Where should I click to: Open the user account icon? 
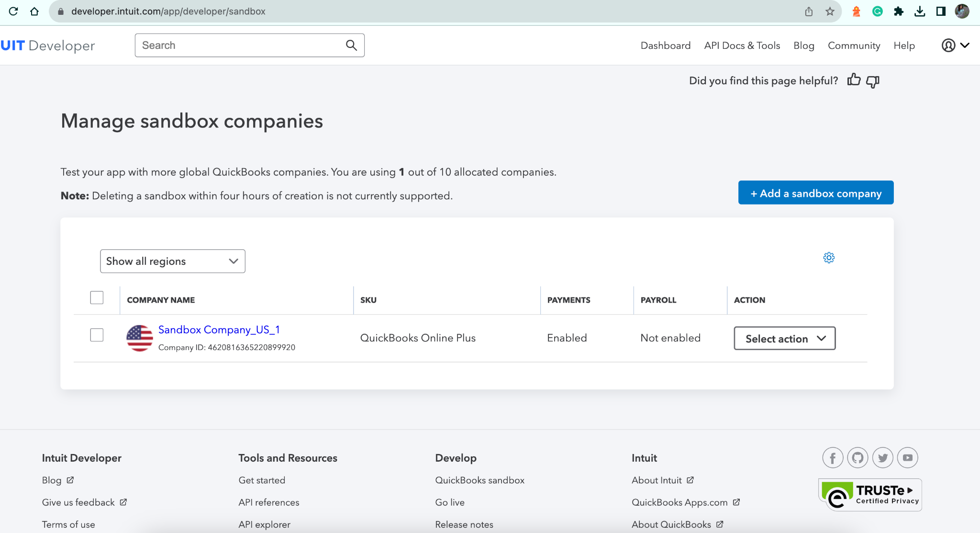click(x=948, y=45)
